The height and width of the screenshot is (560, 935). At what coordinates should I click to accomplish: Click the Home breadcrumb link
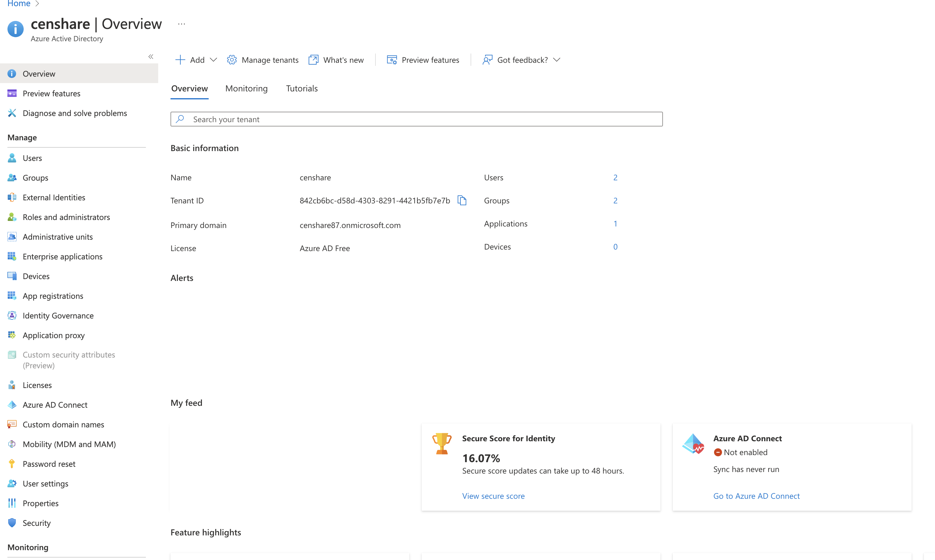(19, 4)
